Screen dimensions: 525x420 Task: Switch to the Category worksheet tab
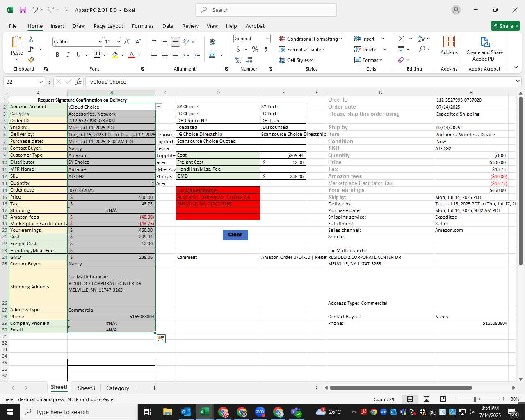(118, 388)
